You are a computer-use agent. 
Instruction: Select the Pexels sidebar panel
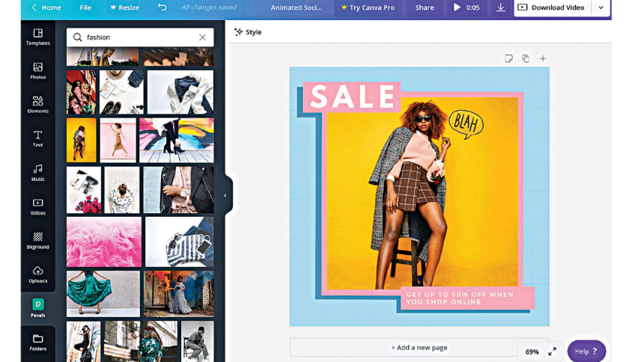point(37,308)
